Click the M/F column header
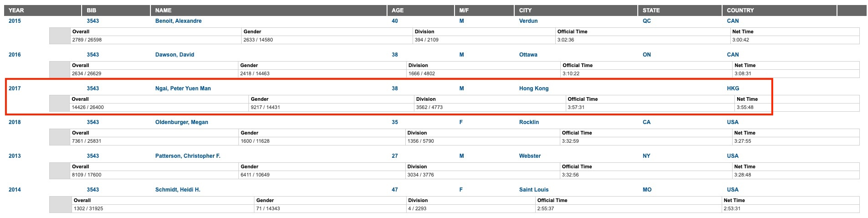The image size is (868, 218). coord(464,10)
